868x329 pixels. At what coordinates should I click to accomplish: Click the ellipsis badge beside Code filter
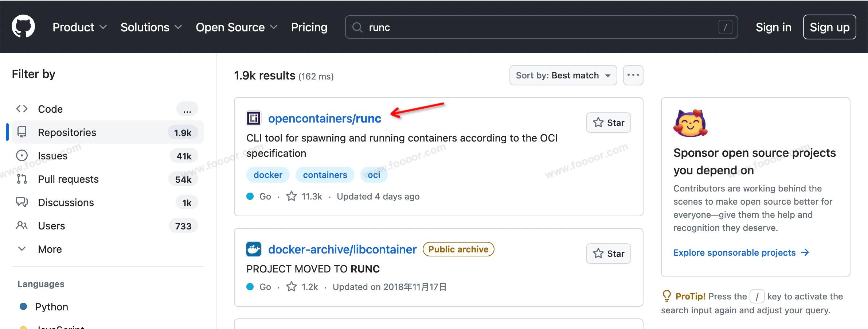[187, 109]
